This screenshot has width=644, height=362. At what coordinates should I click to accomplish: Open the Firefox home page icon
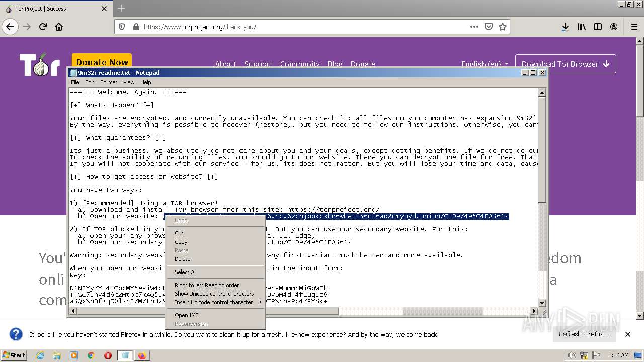[x=59, y=27]
